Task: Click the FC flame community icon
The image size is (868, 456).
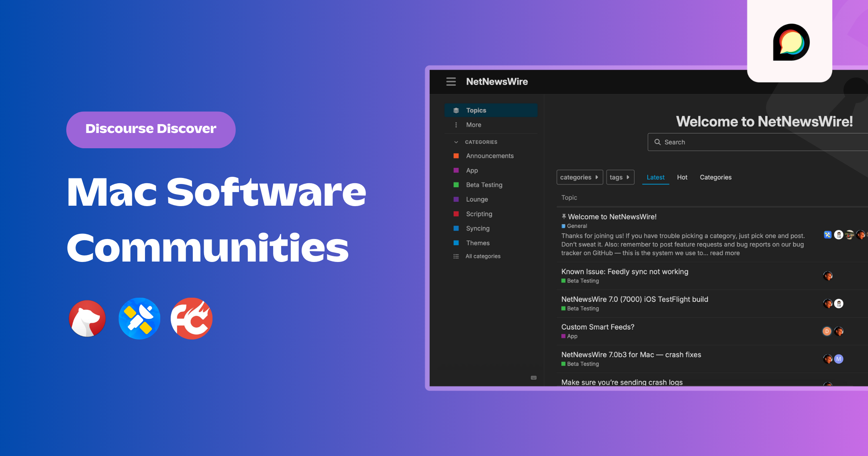Action: tap(191, 319)
